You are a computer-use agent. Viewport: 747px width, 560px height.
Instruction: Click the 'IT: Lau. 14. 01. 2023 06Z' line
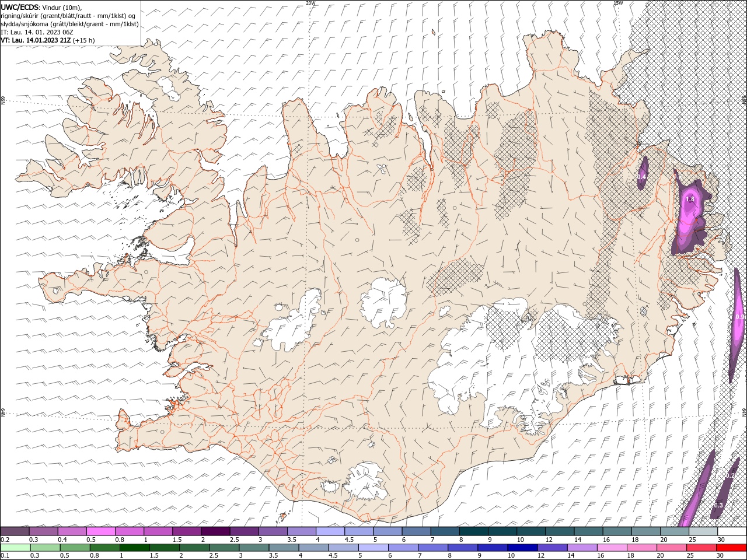(x=37, y=32)
